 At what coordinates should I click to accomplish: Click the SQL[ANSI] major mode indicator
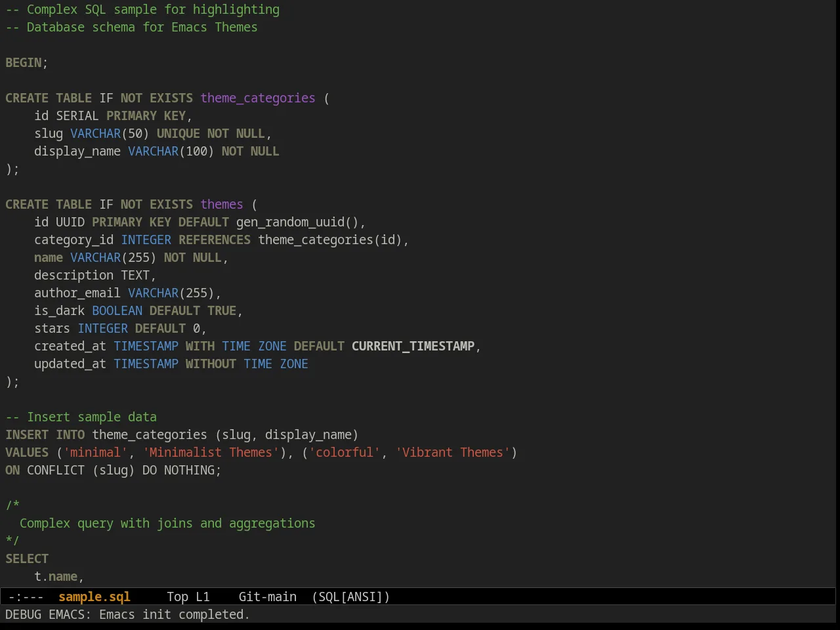click(350, 597)
